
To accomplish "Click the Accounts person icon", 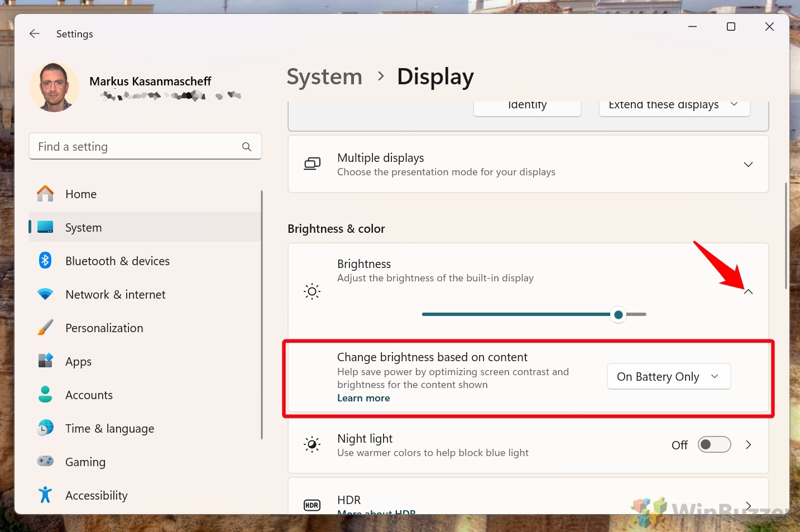I will (45, 394).
